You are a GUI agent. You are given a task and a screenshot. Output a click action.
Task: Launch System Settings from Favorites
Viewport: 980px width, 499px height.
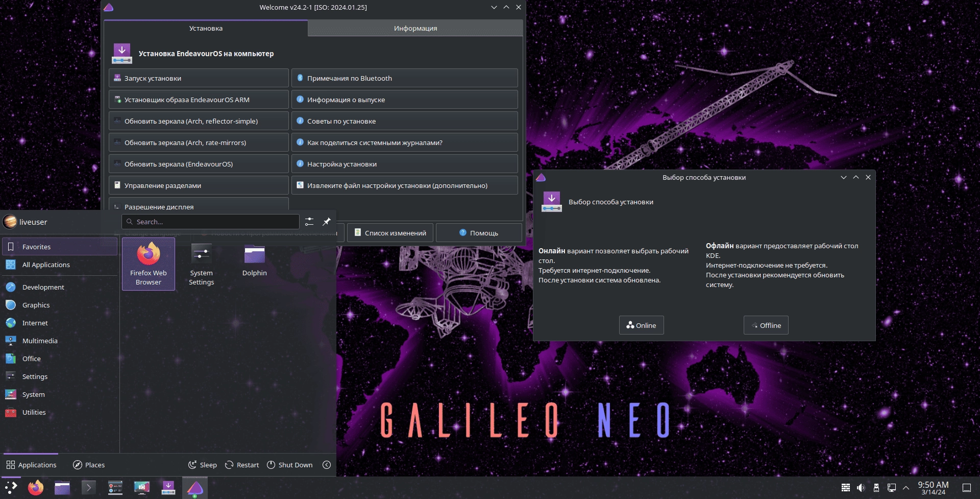[x=202, y=264]
